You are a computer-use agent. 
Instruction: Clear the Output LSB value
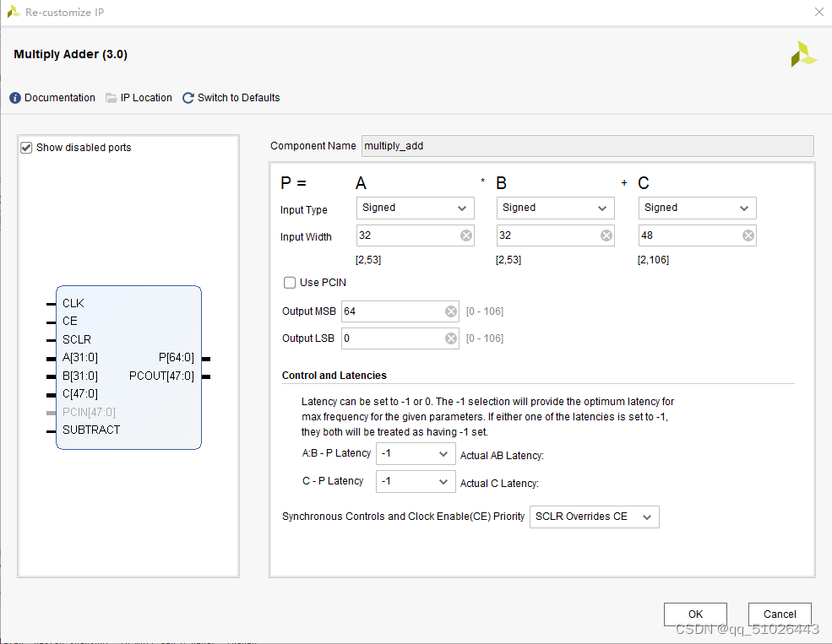(451, 338)
